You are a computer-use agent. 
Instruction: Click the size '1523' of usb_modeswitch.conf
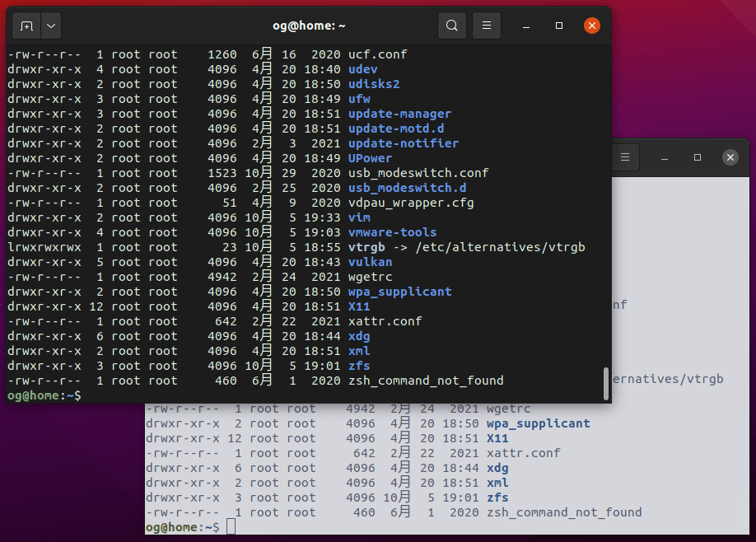[222, 174]
